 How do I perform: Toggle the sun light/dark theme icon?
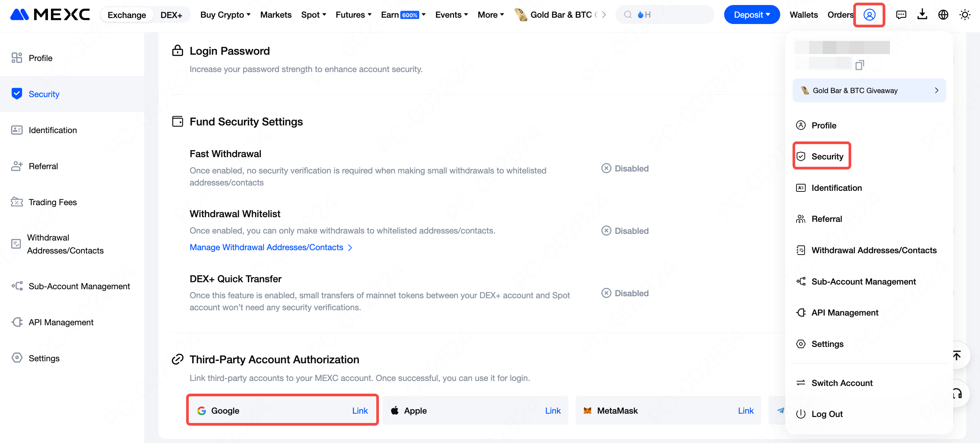(x=964, y=15)
